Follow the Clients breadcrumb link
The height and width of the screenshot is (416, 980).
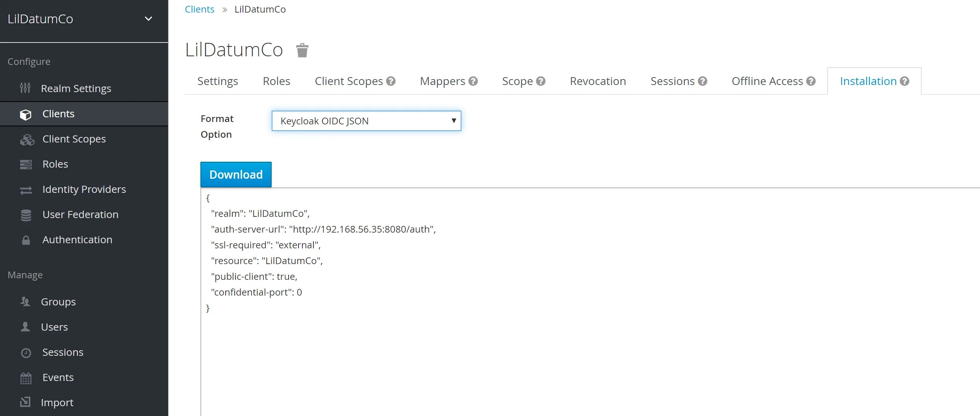pos(200,9)
